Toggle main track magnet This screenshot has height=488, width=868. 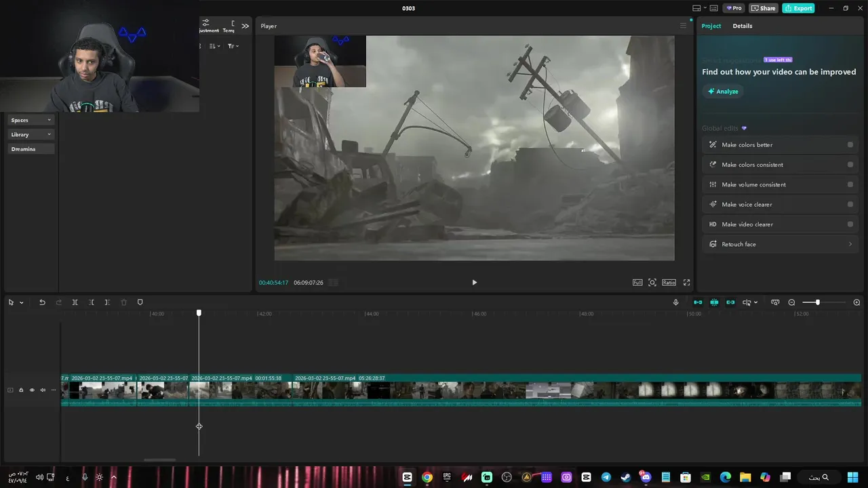[x=698, y=302]
